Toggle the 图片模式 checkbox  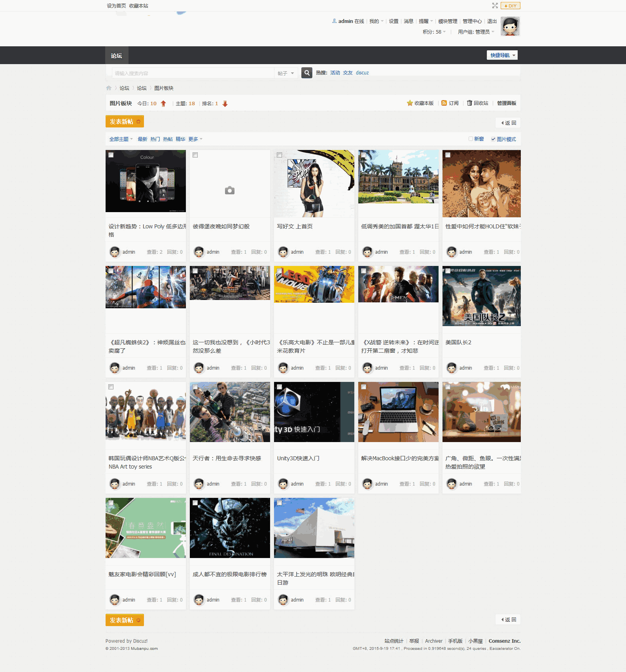[493, 139]
